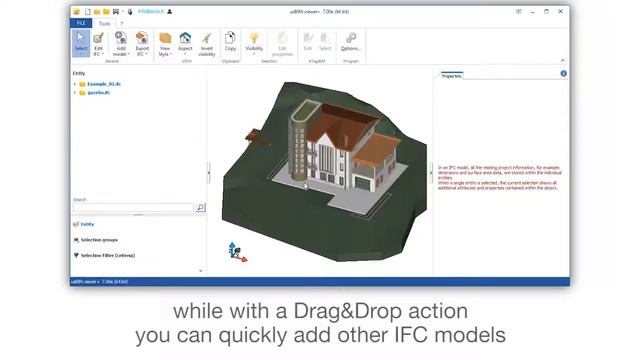This screenshot has height=360, width=640.
Task: Select Example_01.ifc in the entity tree
Action: pyautogui.click(x=104, y=84)
